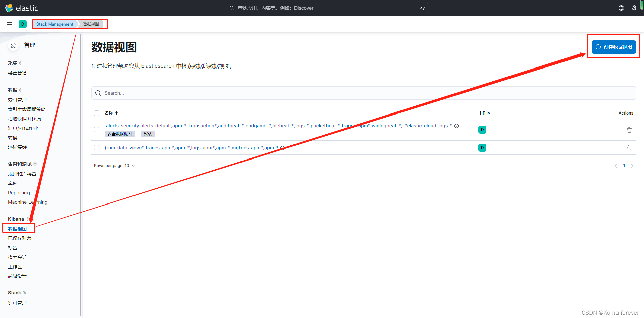The width and height of the screenshot is (644, 318).
Task: Click the sidebar vertical scrollbar
Action: (80, 175)
